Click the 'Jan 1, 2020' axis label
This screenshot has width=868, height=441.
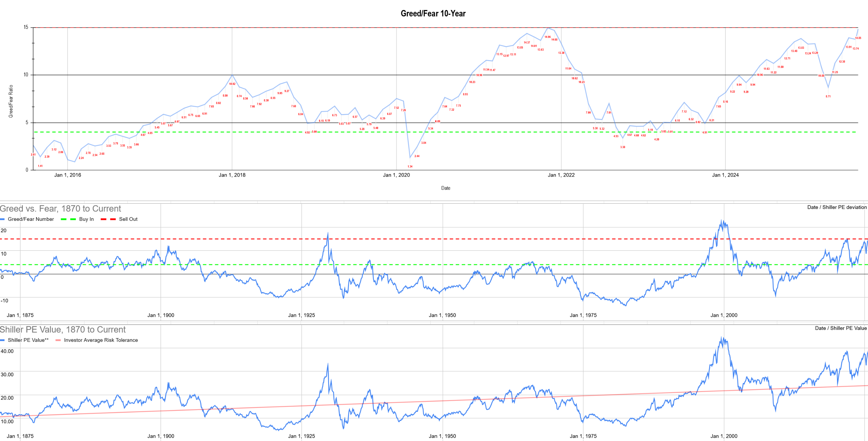tap(396, 175)
